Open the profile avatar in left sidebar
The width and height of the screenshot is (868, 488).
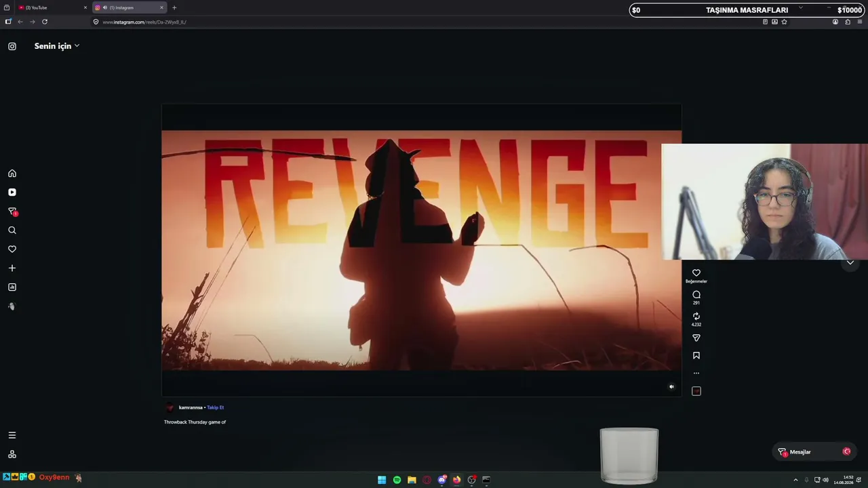tap(12, 306)
